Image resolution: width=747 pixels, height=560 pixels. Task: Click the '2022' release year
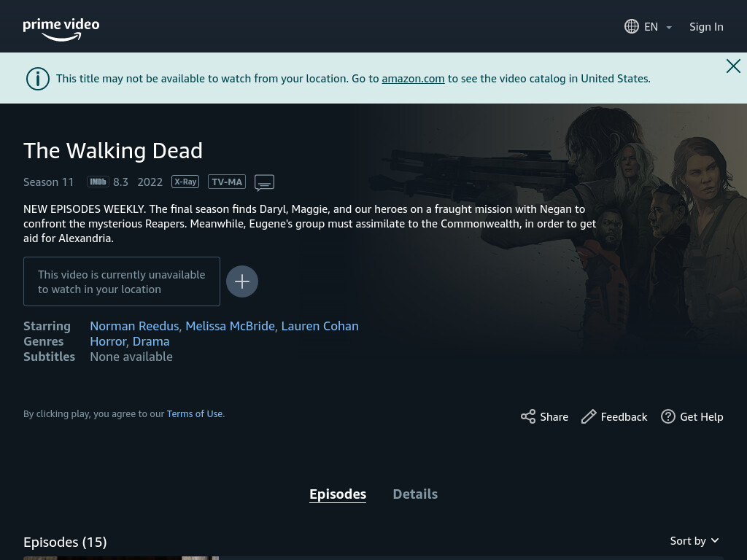click(x=150, y=182)
